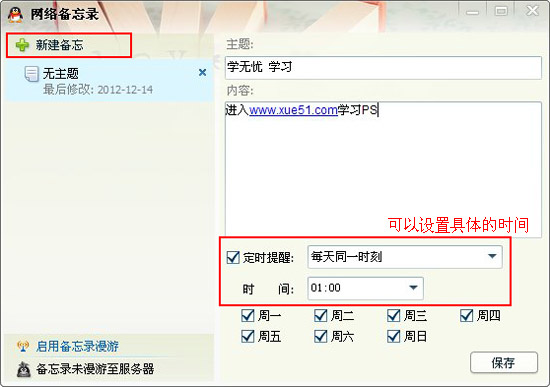This screenshot has height=387, width=550.
Task: Uncheck the 周二 checkbox
Action: pos(321,316)
